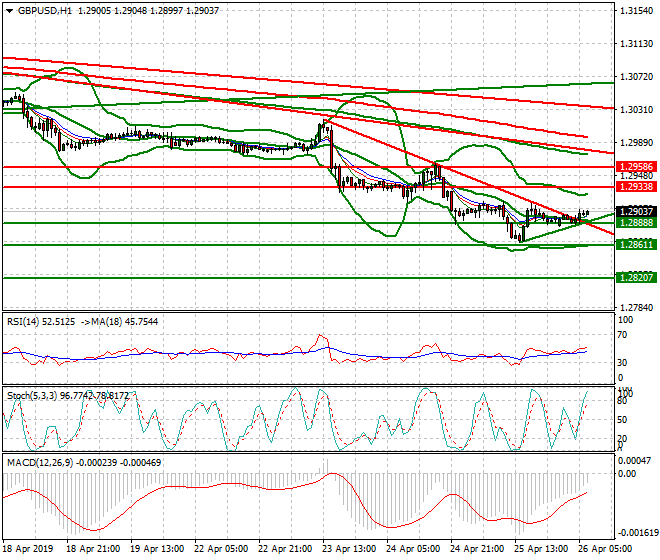The width and height of the screenshot is (660, 560).
Task: Click the Stochastic scale level 50
Action: tap(623, 420)
